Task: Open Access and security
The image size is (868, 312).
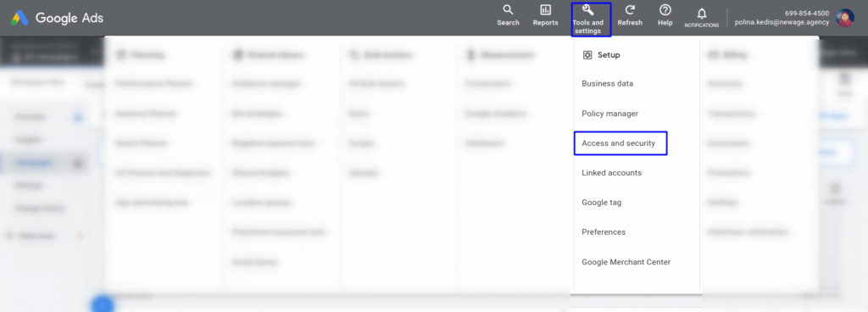Action: (x=620, y=143)
